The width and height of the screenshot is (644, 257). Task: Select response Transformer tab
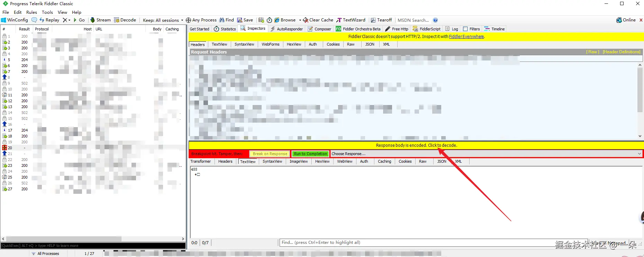200,161
